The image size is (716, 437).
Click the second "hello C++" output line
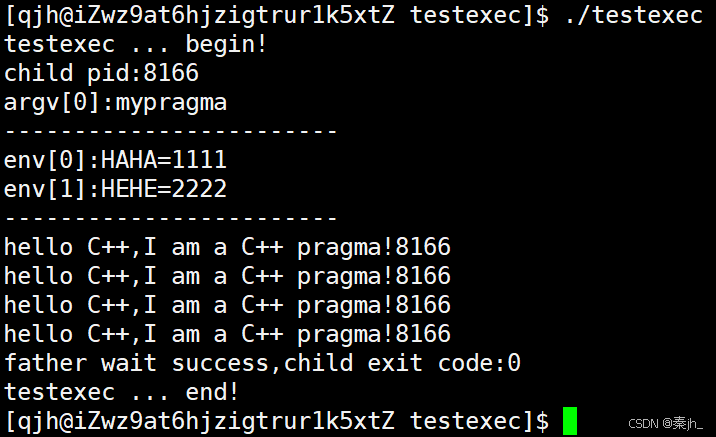[x=227, y=276]
